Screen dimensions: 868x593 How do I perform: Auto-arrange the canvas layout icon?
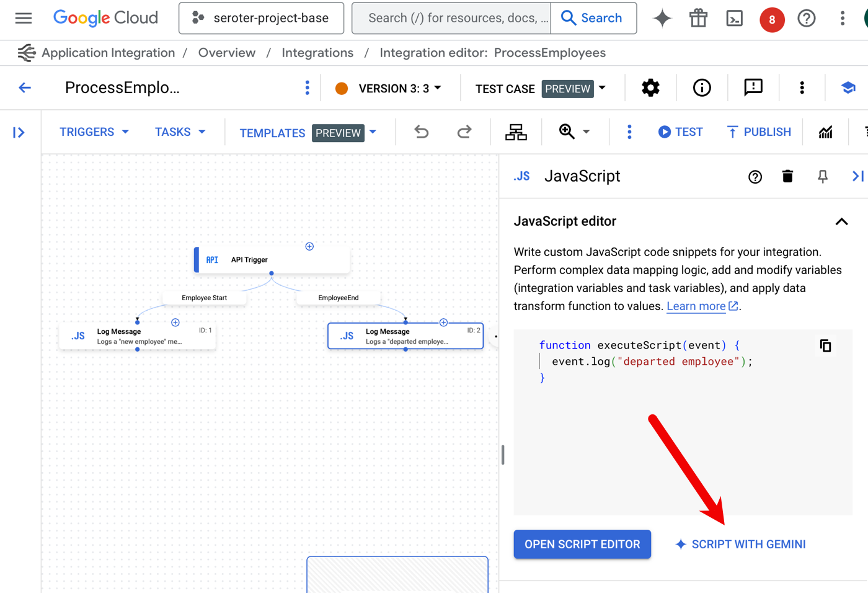(x=515, y=132)
